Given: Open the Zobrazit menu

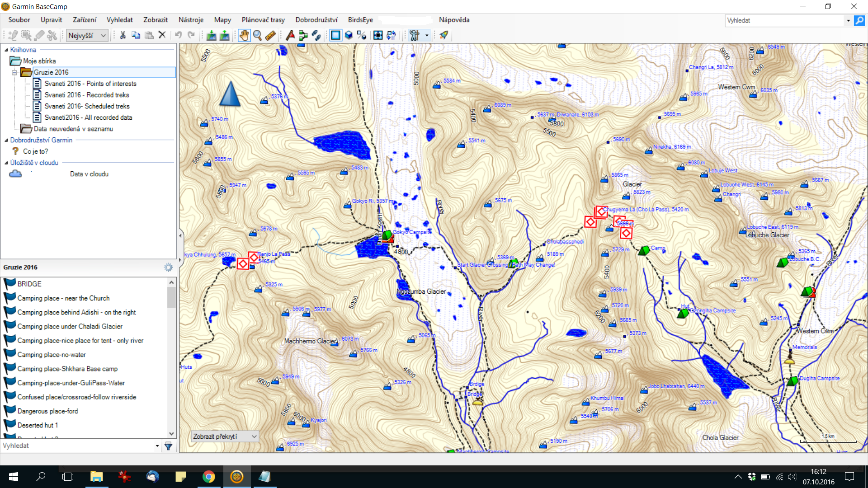Looking at the screenshot, I should [x=156, y=20].
